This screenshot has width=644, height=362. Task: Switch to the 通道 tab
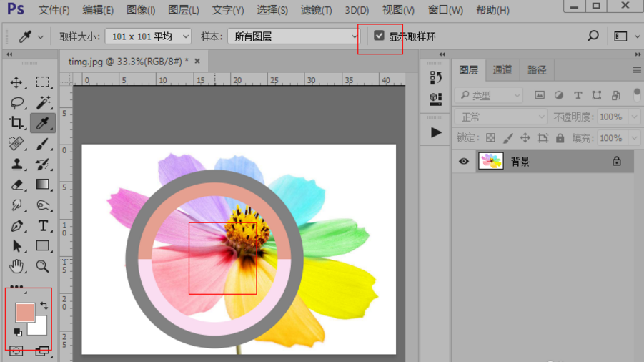click(502, 70)
